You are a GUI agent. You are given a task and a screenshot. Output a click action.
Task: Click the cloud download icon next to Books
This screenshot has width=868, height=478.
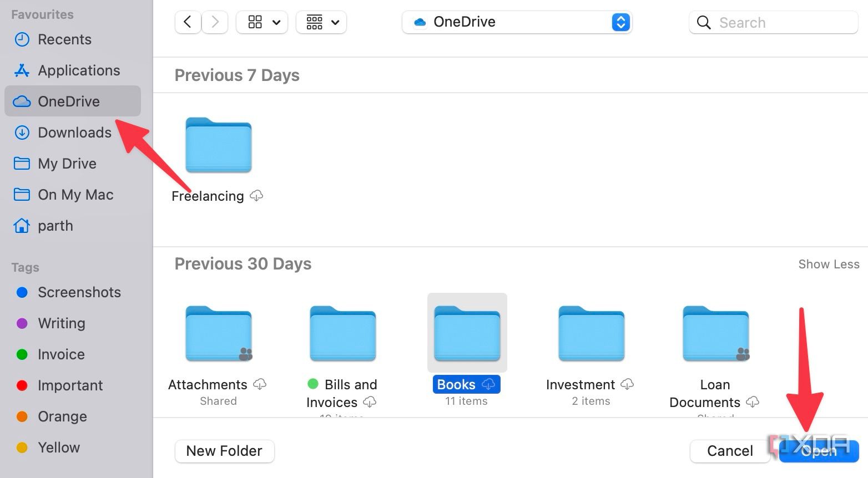(x=489, y=384)
